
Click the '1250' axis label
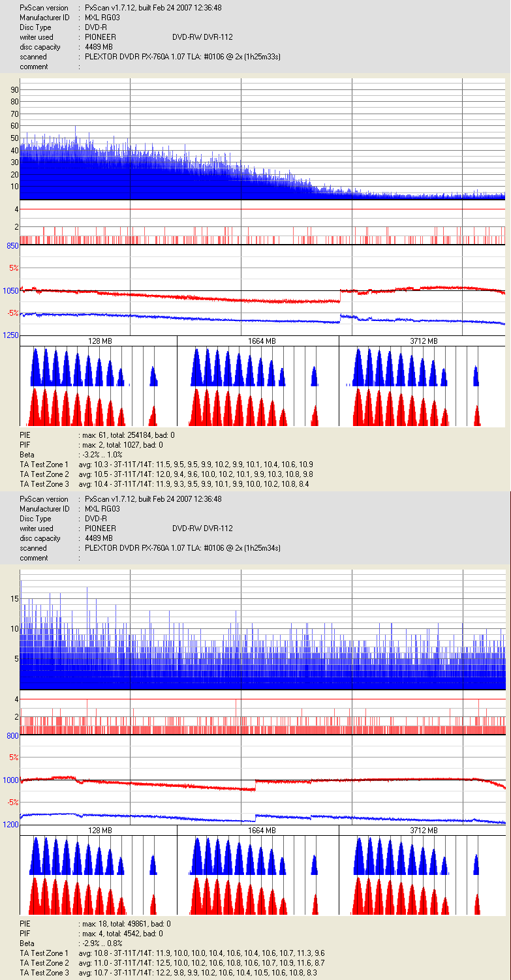pyautogui.click(x=10, y=335)
